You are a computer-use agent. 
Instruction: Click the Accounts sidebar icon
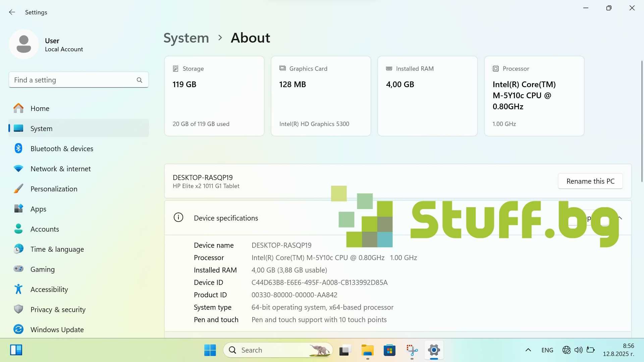pyautogui.click(x=18, y=229)
